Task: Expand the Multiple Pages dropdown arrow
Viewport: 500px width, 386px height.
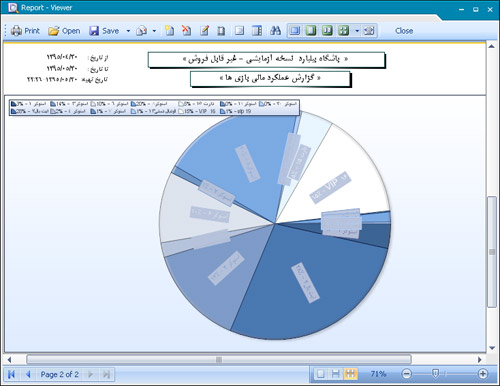Action: 357,31
